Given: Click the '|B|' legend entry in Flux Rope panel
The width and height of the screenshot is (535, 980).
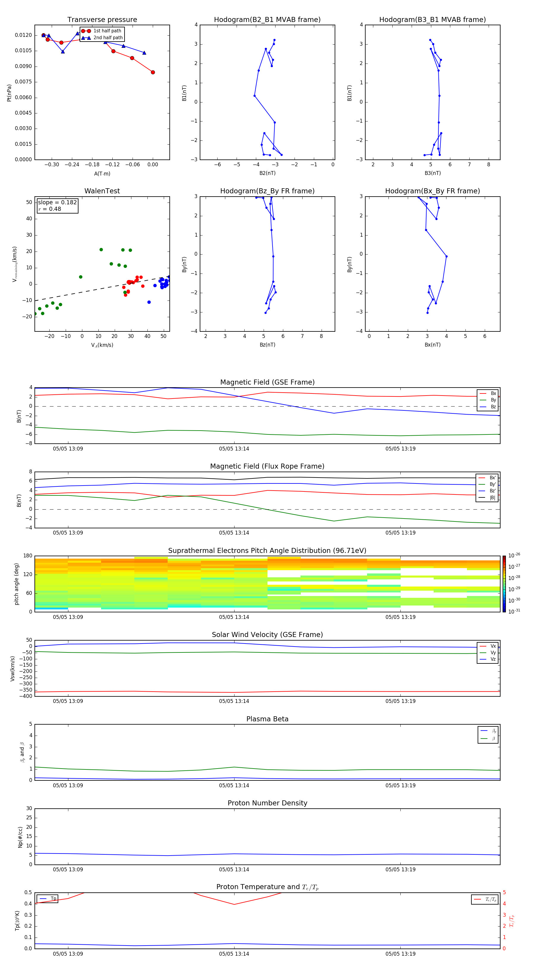Looking at the screenshot, I should 487,498.
